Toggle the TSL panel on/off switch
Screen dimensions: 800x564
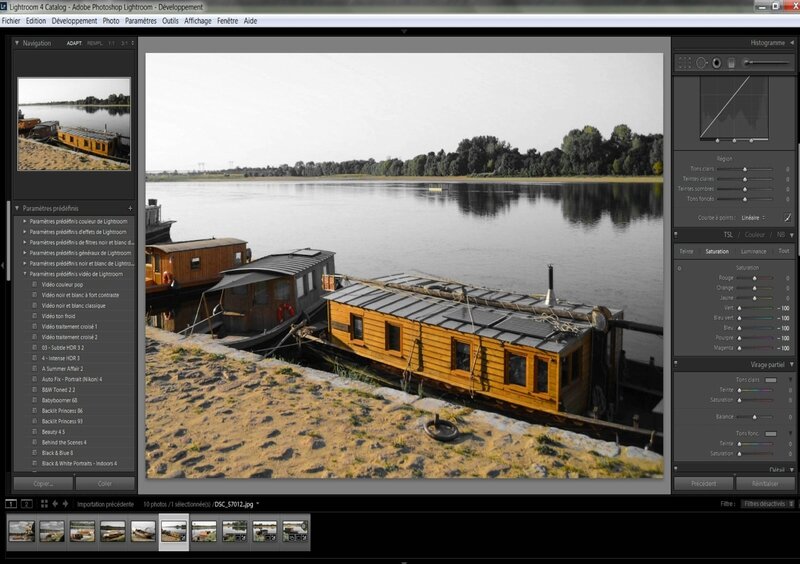tap(676, 235)
